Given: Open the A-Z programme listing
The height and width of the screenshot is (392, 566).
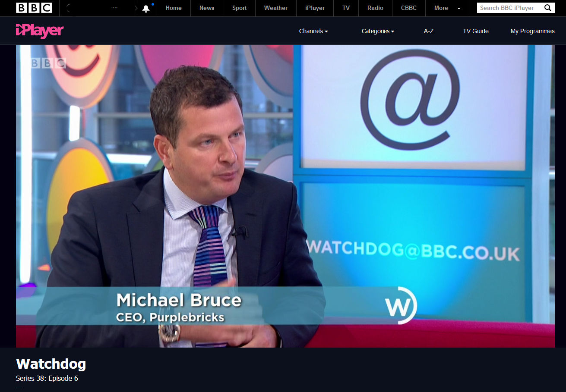Looking at the screenshot, I should pos(428,31).
